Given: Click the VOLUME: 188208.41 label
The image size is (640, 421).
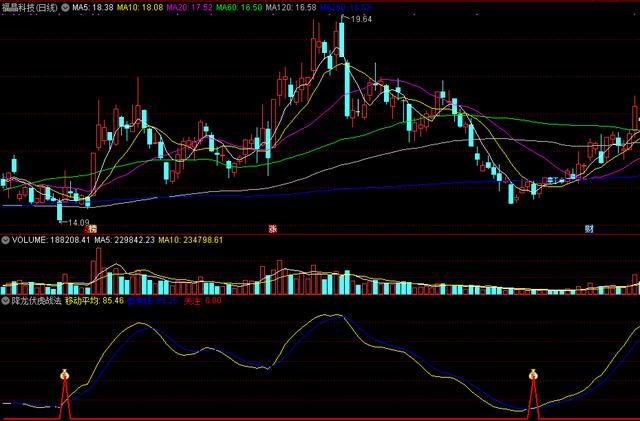Looking at the screenshot, I should click(46, 240).
